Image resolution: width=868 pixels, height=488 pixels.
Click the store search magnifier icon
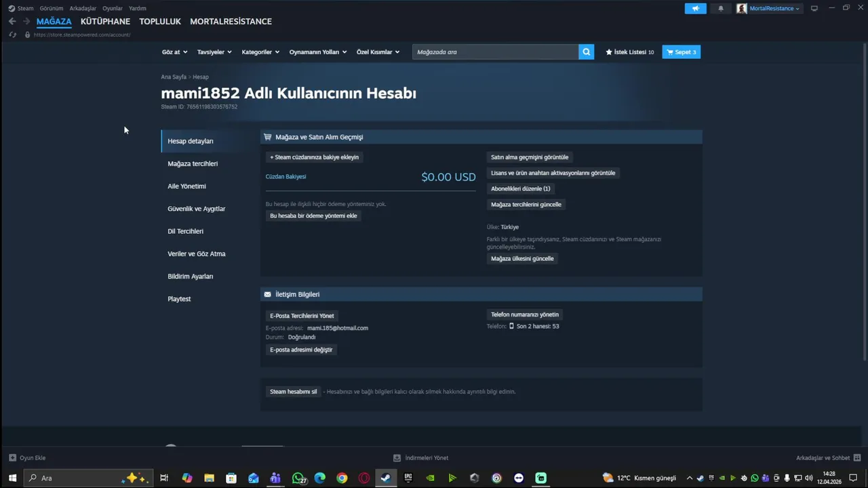click(586, 52)
